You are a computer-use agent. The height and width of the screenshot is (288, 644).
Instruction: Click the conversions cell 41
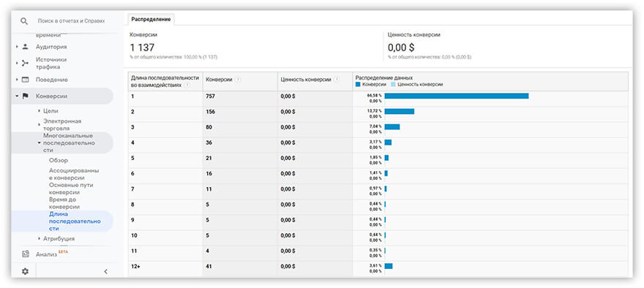point(209,266)
